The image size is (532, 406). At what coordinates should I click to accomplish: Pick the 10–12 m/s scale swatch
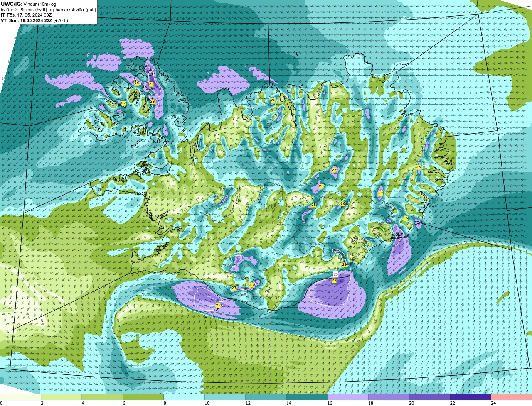[x=225, y=397]
